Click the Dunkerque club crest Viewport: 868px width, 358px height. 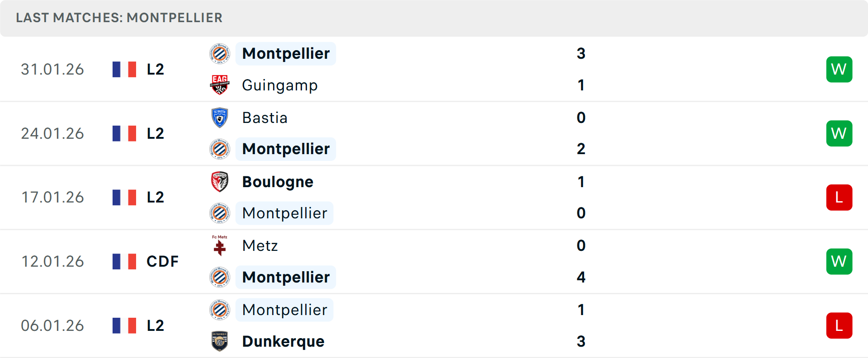(x=220, y=341)
